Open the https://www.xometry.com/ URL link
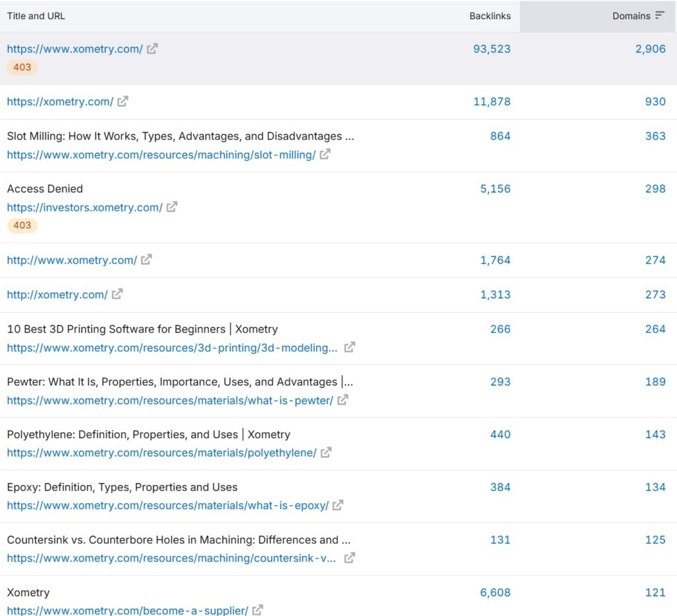Viewport: 677px width, 616px height. pyautogui.click(x=75, y=49)
